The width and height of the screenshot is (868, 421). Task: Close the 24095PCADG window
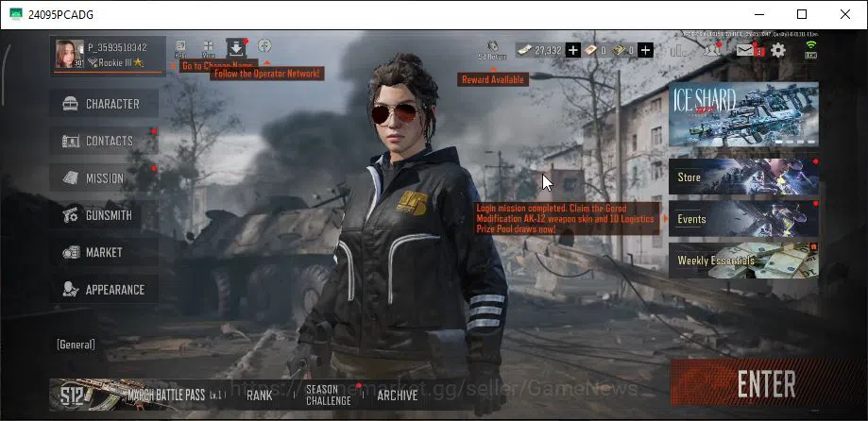(845, 14)
